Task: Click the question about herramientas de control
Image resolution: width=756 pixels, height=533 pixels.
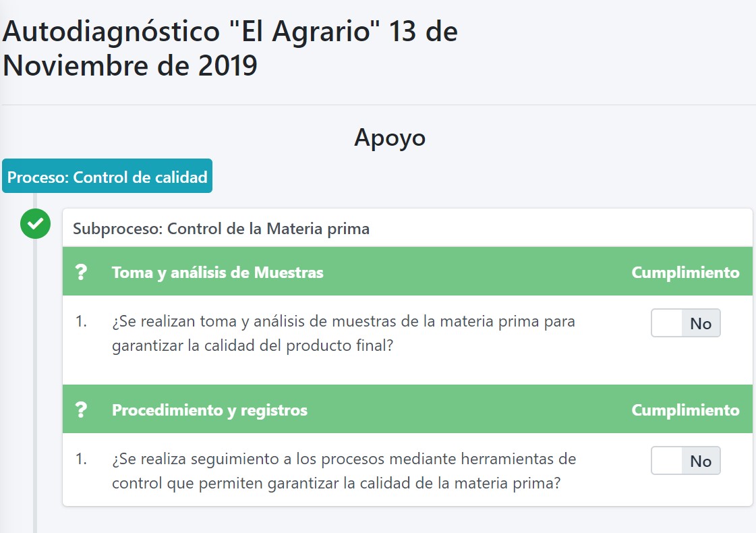Action: point(345,470)
